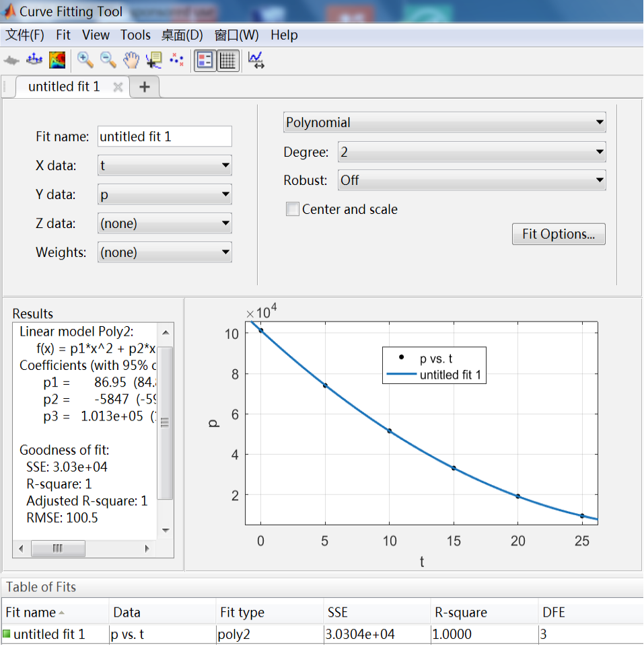This screenshot has height=645, width=644.
Task: Enable the Data Cursor tool
Action: 153,60
